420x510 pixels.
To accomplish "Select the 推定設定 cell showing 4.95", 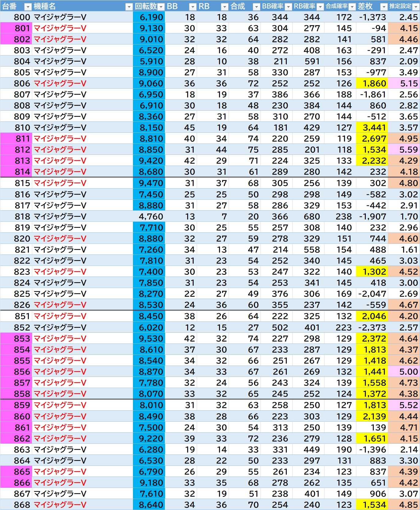I will click(404, 139).
